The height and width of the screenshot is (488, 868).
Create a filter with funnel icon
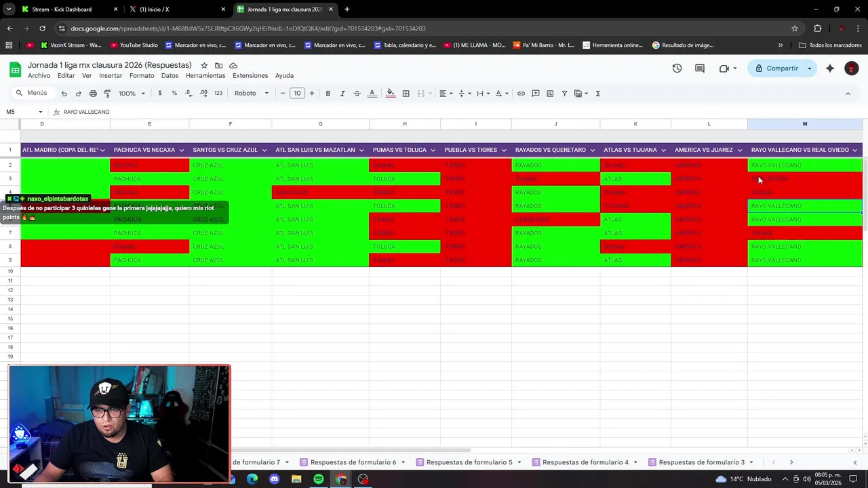click(564, 94)
